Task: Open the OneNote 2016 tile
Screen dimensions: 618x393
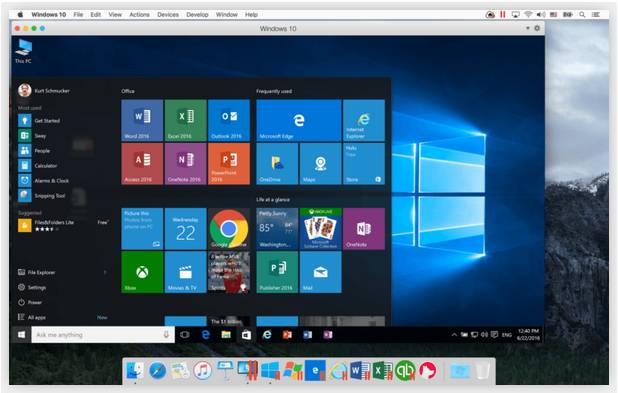Action: coord(185,164)
